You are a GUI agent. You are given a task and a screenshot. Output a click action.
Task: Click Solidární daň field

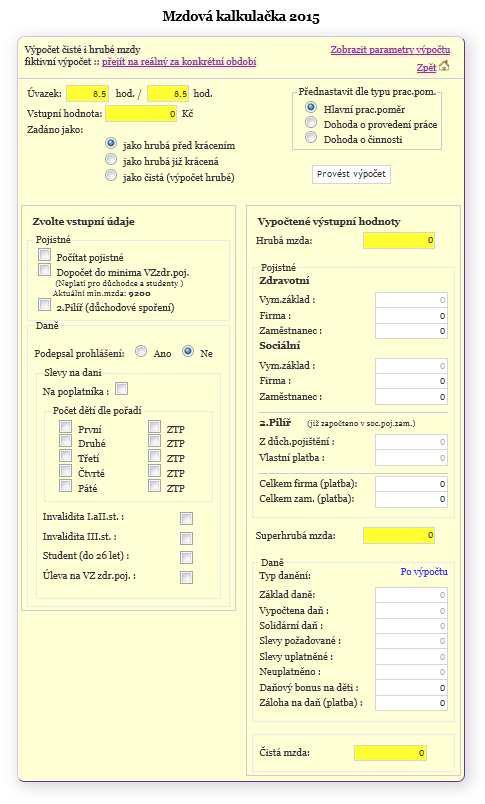pos(411,626)
